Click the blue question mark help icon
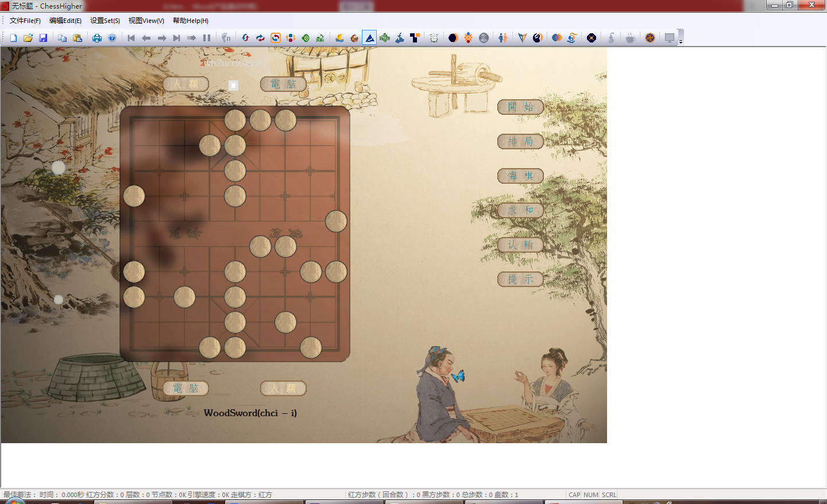This screenshot has height=504, width=827. 112,38
